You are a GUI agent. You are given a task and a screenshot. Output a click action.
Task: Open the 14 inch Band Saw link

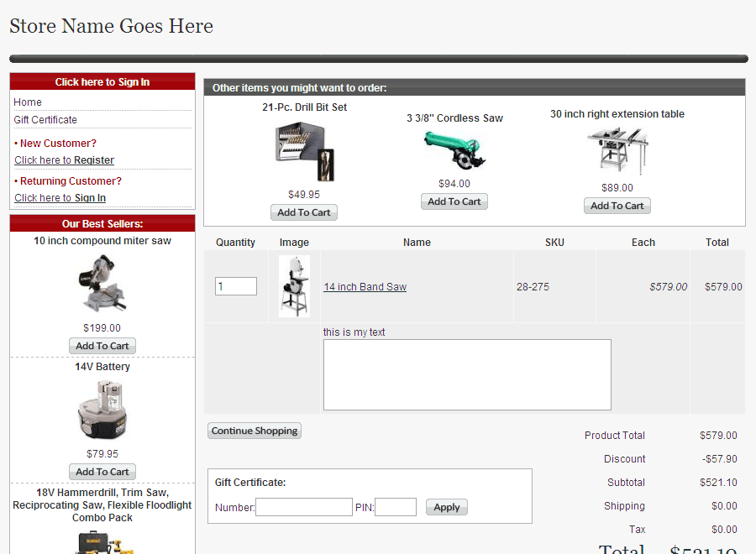(365, 287)
